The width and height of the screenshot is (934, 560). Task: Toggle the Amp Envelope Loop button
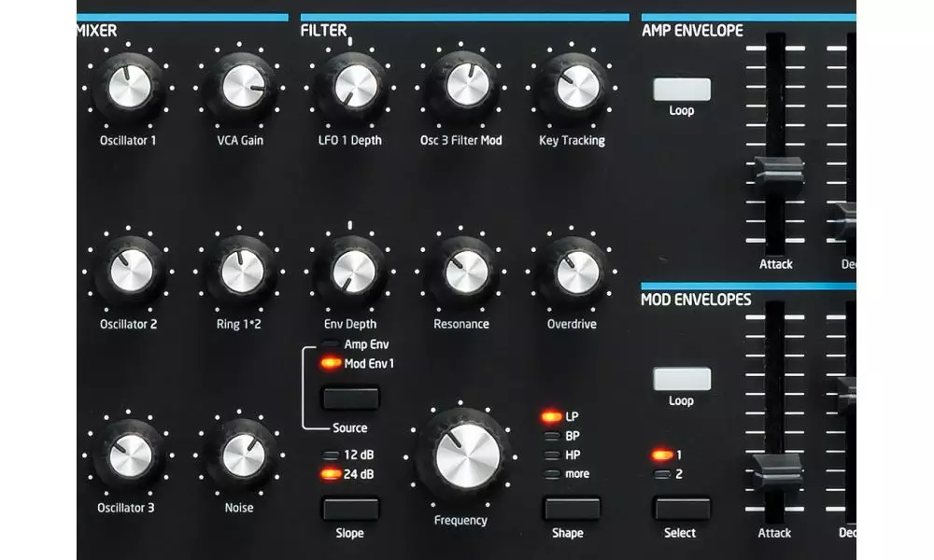682,90
